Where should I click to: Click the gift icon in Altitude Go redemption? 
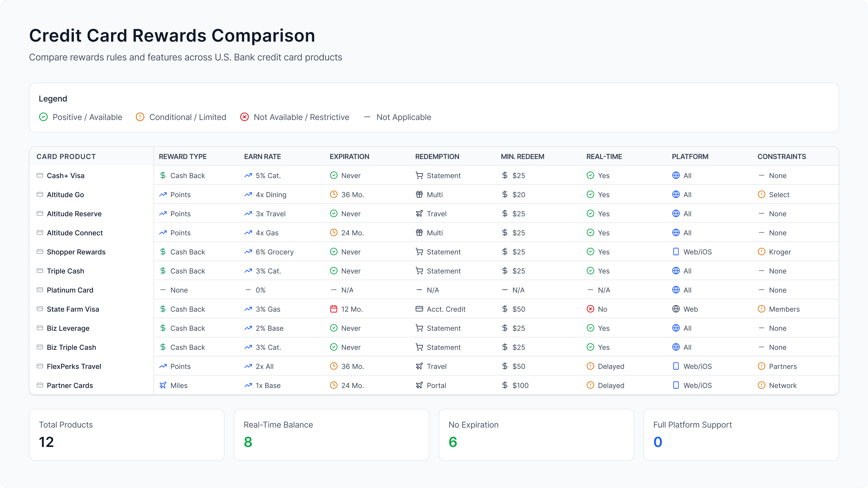pos(419,194)
